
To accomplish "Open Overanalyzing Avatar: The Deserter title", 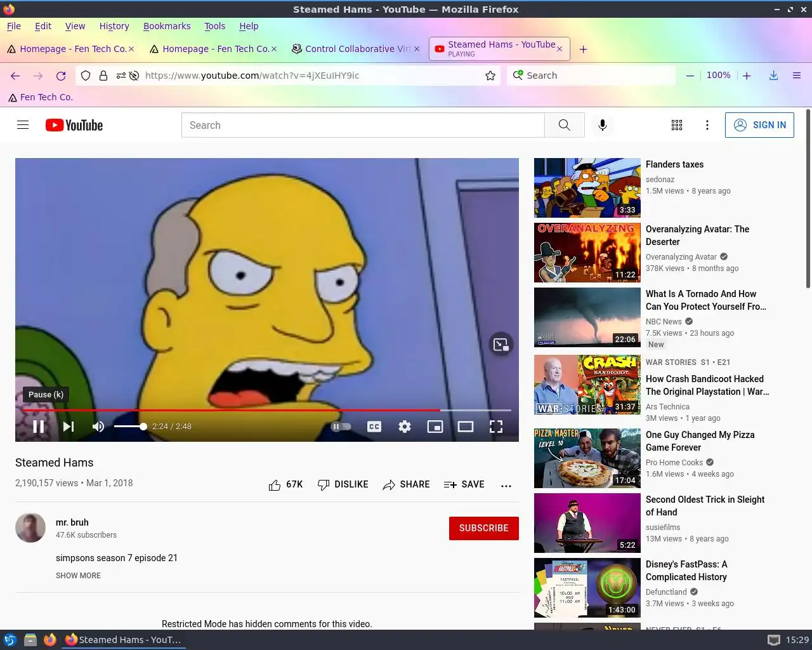I will coord(697,235).
